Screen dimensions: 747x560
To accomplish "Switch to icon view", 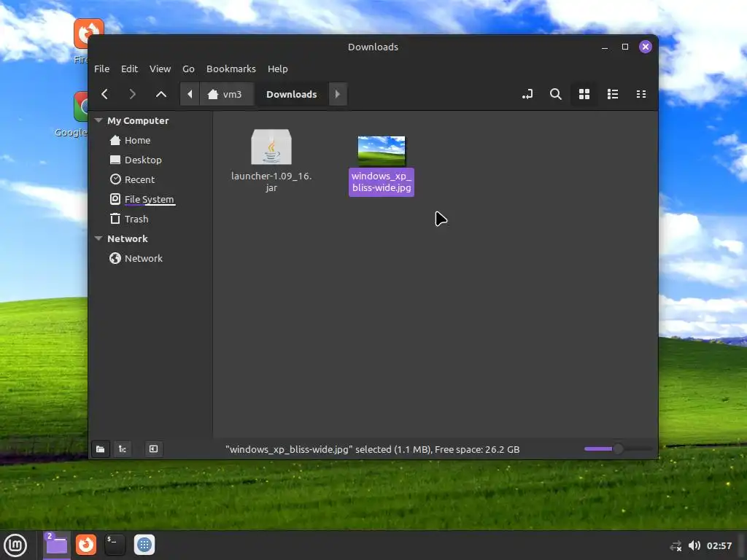I will point(584,94).
